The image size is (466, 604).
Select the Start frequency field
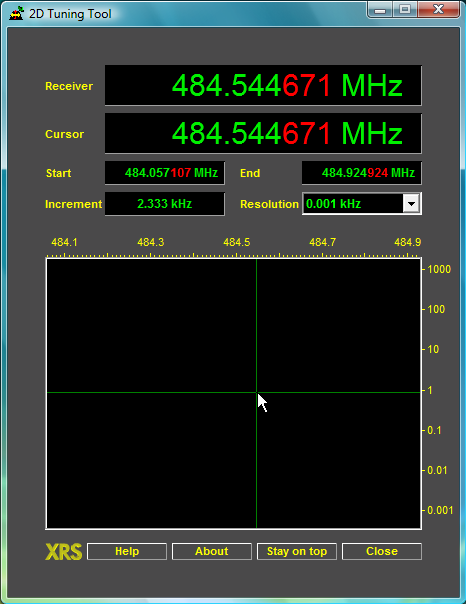164,173
